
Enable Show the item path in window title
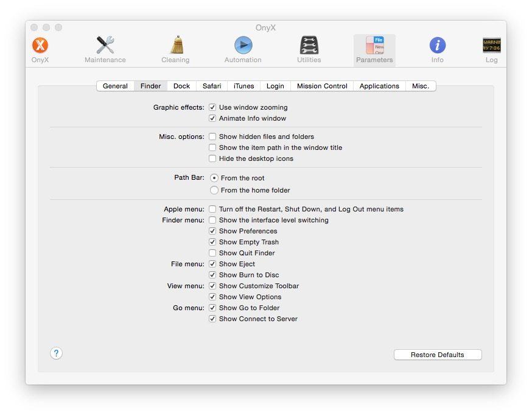212,147
